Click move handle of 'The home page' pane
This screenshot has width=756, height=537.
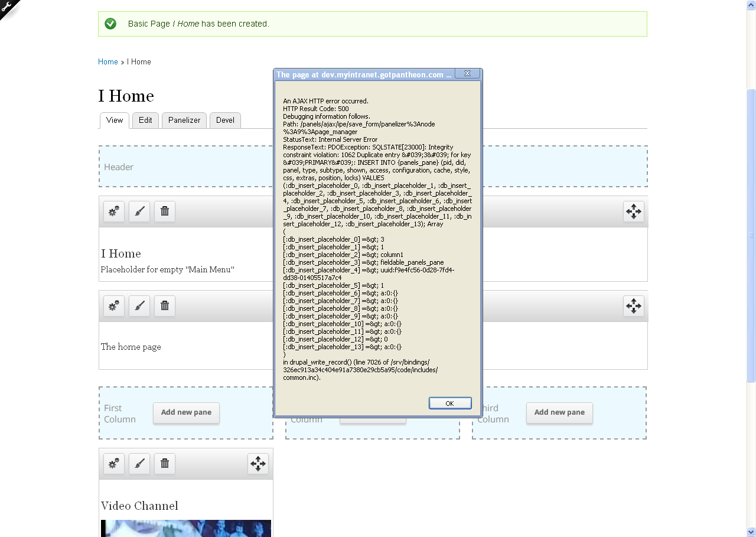634,306
